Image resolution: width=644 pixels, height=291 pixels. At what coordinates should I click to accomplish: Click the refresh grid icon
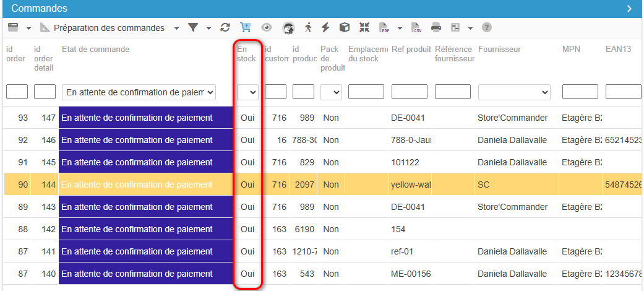click(225, 28)
